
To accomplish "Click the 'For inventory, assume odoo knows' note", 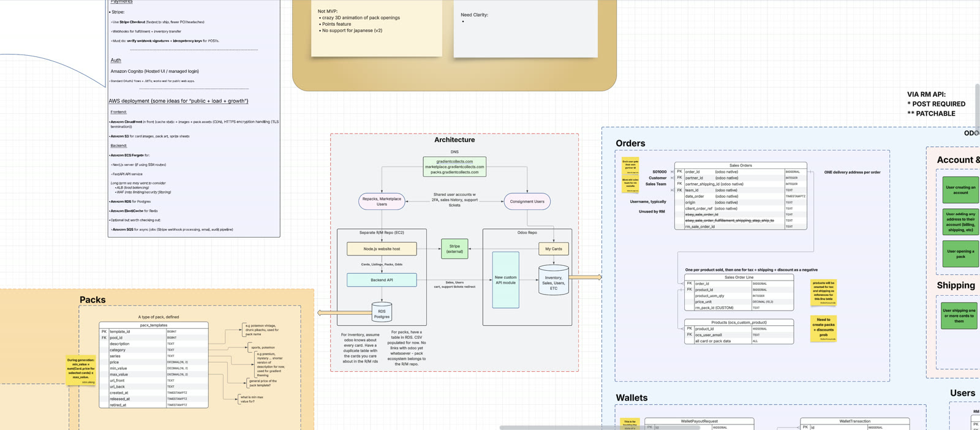I will coord(360,348).
